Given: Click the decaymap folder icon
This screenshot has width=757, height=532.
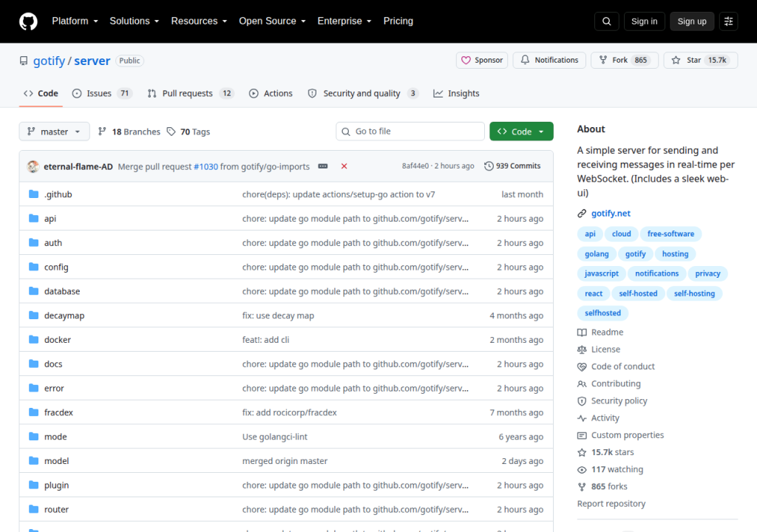Looking at the screenshot, I should pyautogui.click(x=33, y=316).
